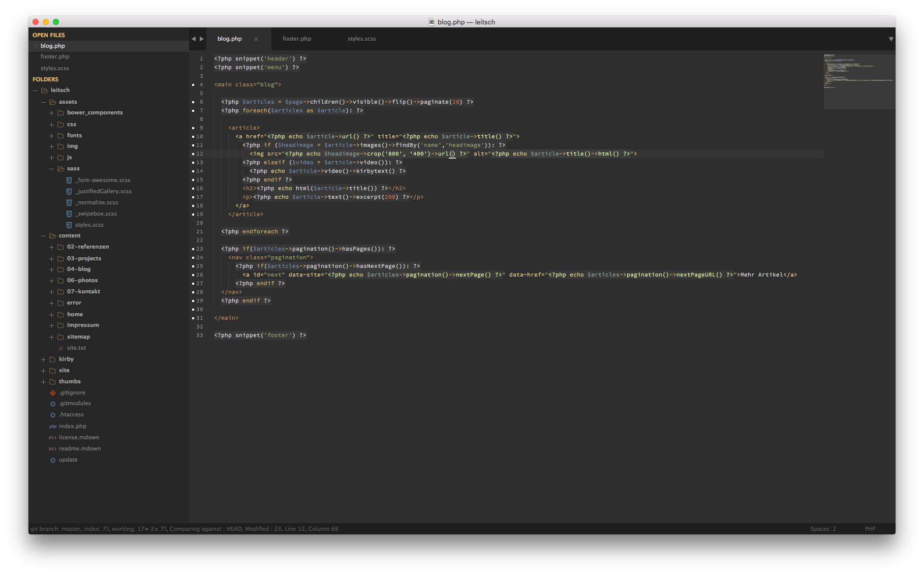This screenshot has width=924, height=575.
Task: Collapse the content folder
Action: [43, 236]
